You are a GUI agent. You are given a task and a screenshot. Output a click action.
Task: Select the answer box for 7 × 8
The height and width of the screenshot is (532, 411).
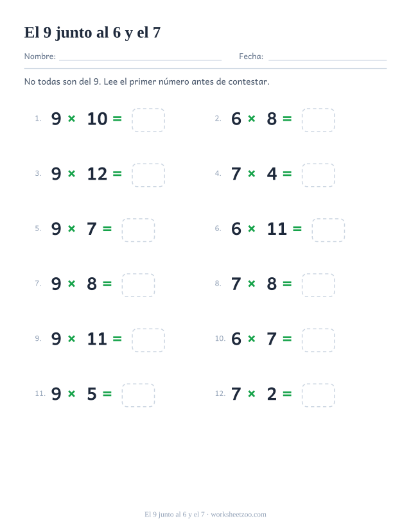point(318,285)
